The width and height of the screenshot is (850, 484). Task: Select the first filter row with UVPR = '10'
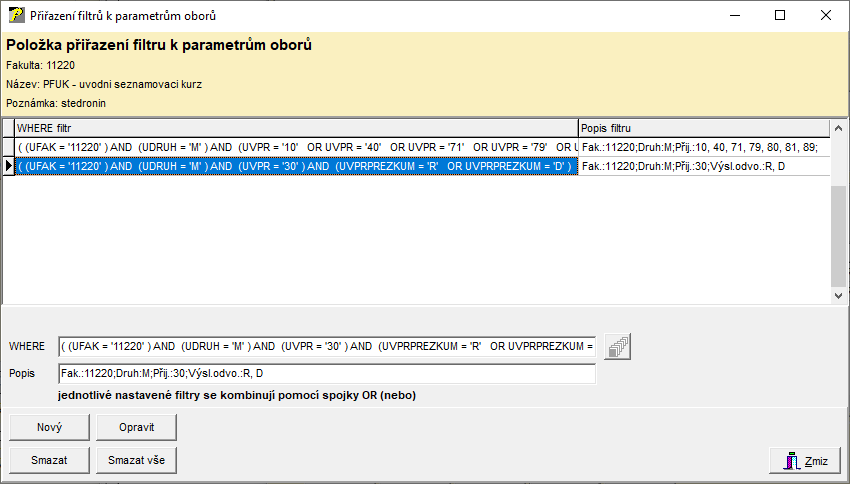(296, 147)
